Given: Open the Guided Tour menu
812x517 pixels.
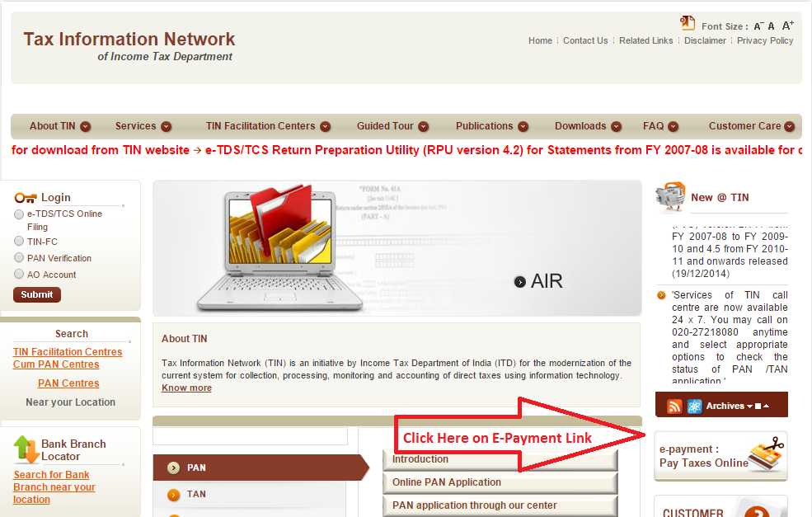Looking at the screenshot, I should [x=385, y=126].
